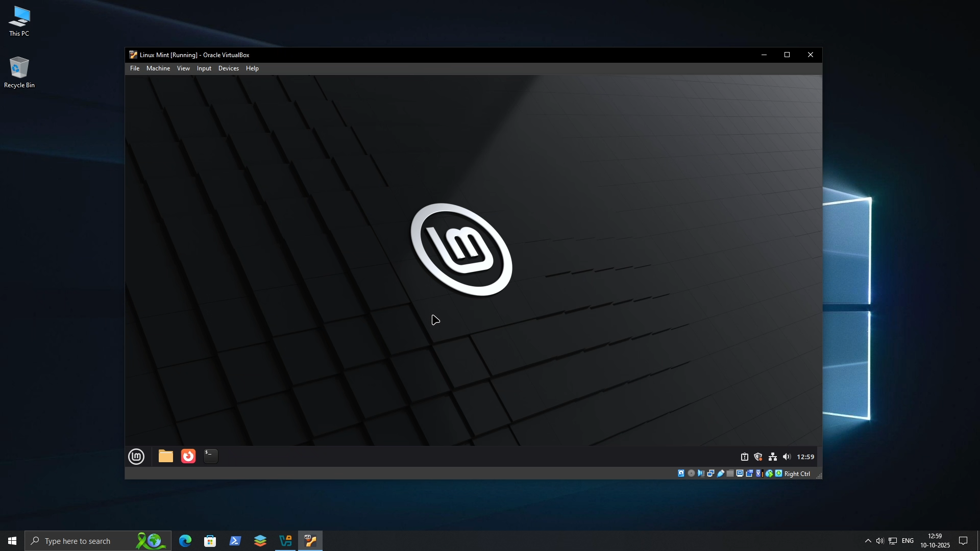Open the Linux Mint start menu
Screen dimensions: 980x551
point(136,457)
